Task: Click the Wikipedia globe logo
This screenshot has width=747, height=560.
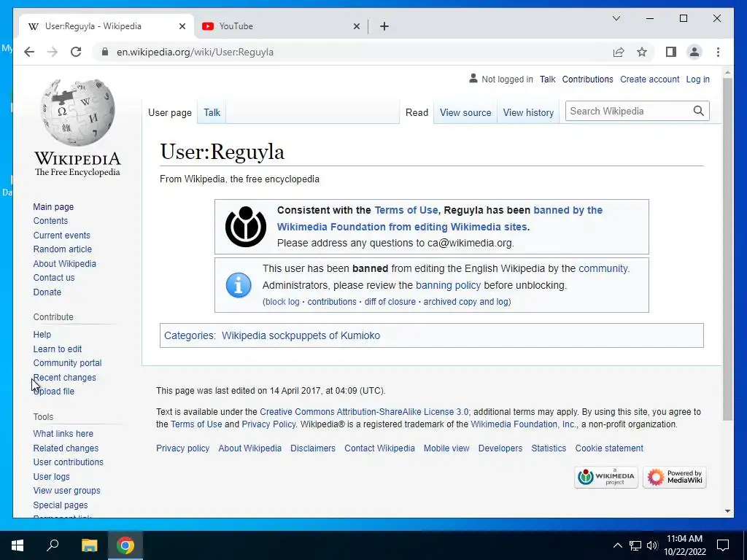Action: (x=77, y=112)
